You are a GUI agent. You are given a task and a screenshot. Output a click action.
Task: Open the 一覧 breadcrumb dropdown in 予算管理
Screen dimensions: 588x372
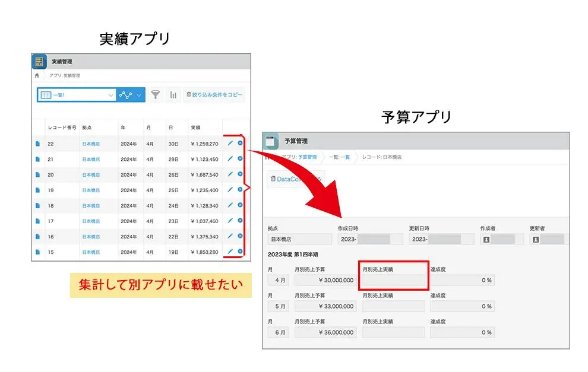pyautogui.click(x=345, y=157)
